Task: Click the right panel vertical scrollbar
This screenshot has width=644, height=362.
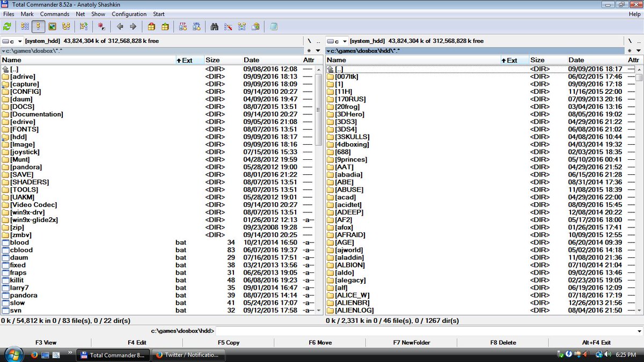Action: coord(639,189)
